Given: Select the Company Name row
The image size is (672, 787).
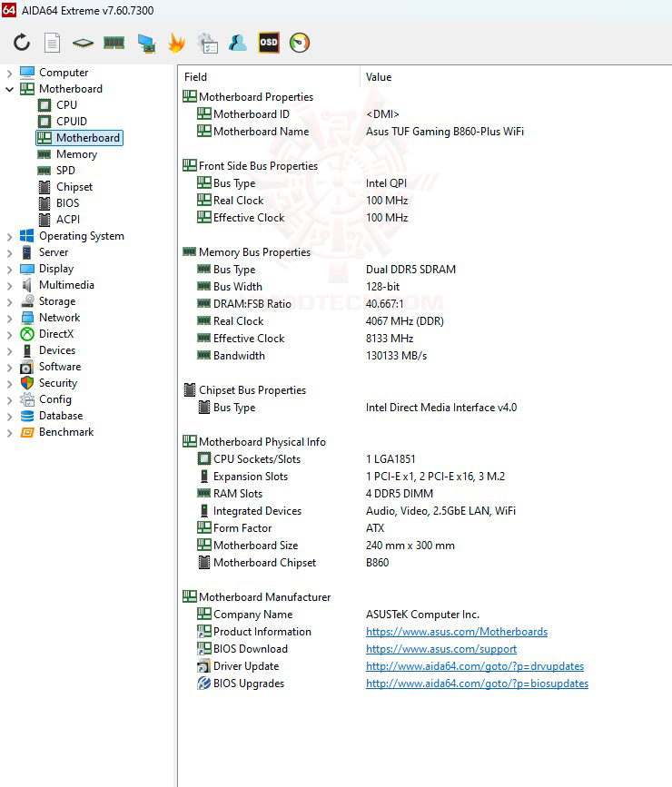Looking at the screenshot, I should [425, 615].
